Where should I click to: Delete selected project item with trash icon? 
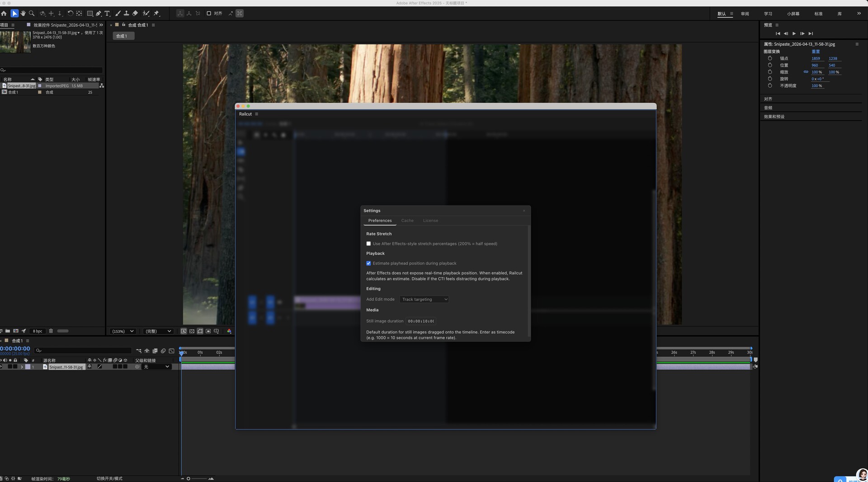(51, 331)
